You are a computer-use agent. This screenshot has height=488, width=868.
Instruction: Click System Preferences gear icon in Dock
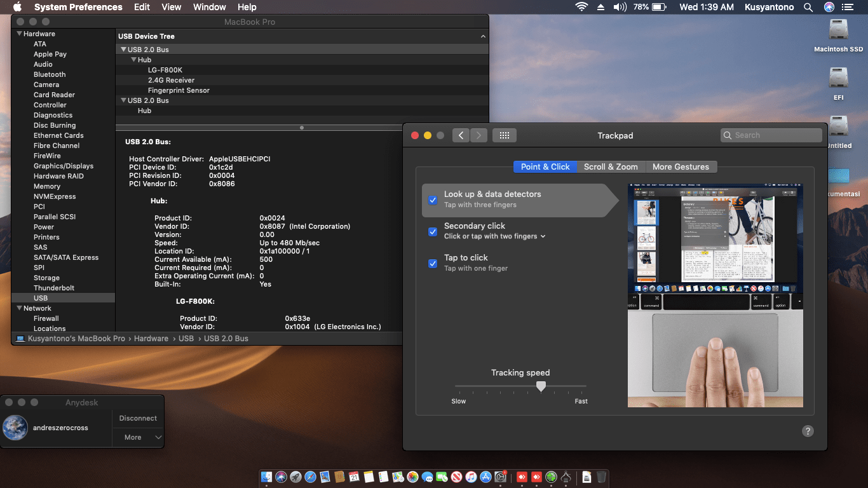[x=501, y=477]
